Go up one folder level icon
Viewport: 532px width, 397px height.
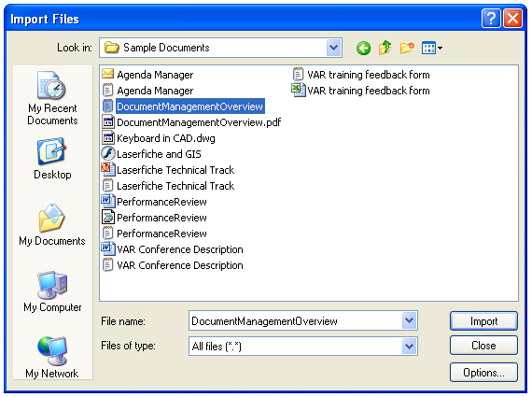tap(385, 48)
